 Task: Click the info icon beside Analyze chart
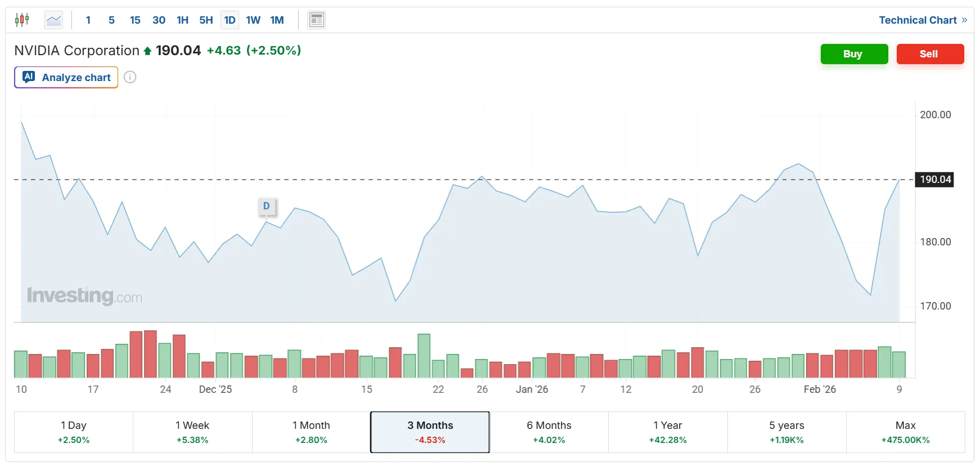click(130, 77)
